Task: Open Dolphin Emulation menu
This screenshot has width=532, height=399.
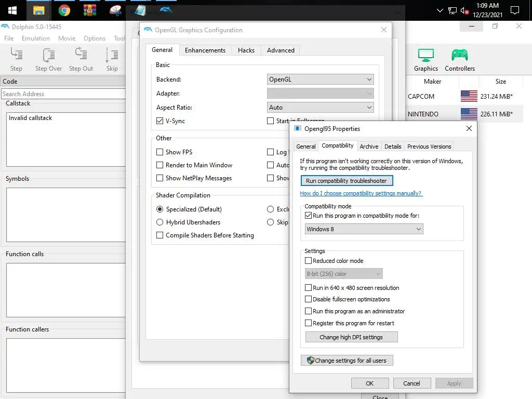Action: pos(36,38)
